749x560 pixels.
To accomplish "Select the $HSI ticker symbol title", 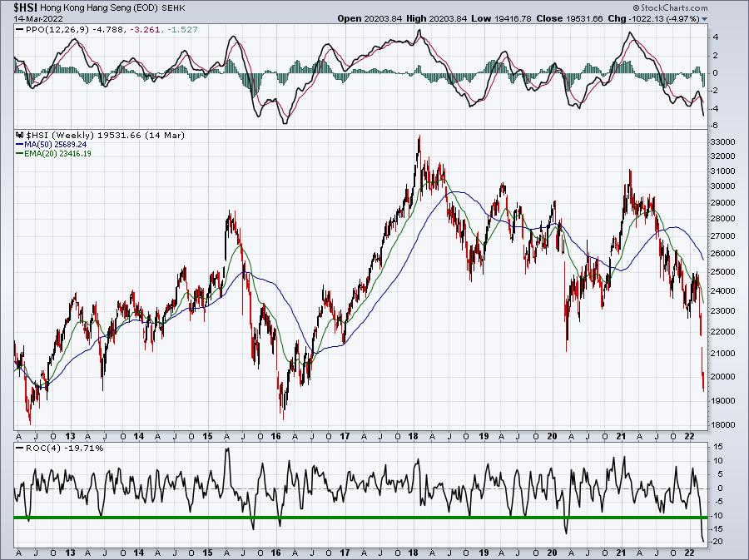I will pos(25,7).
